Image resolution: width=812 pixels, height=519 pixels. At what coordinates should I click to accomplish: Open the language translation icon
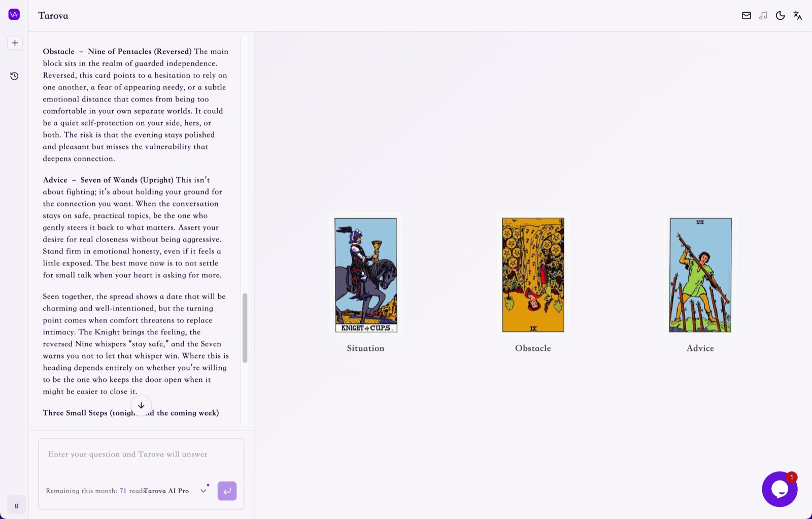pos(797,16)
